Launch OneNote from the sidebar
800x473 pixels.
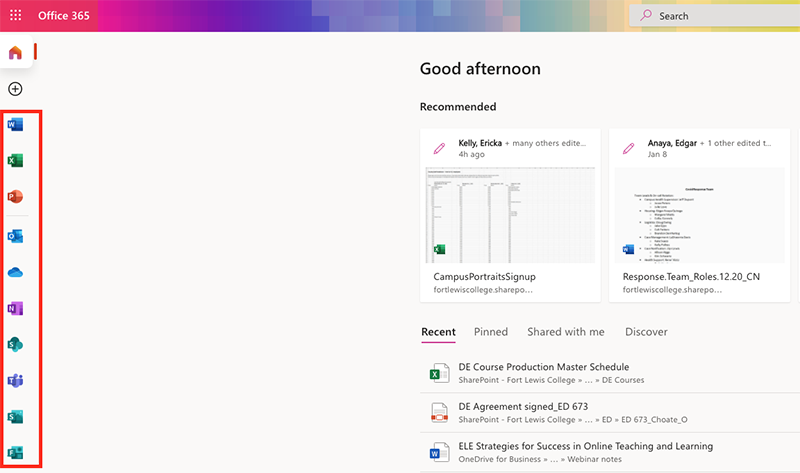(x=15, y=309)
